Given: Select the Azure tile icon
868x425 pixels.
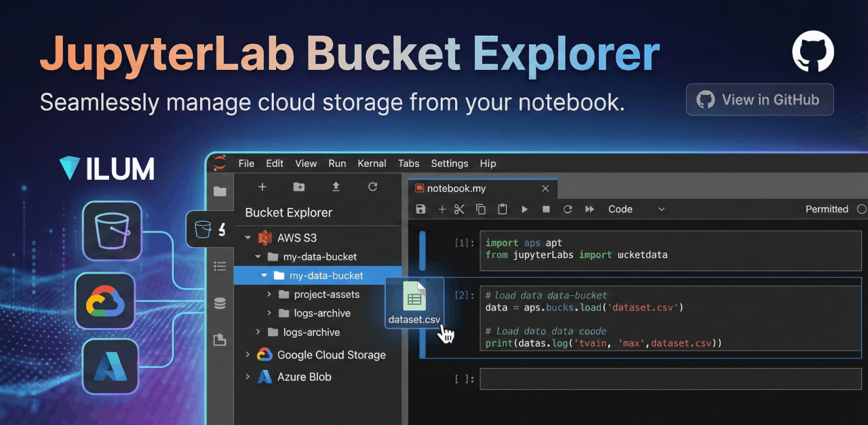Looking at the screenshot, I should click(110, 367).
